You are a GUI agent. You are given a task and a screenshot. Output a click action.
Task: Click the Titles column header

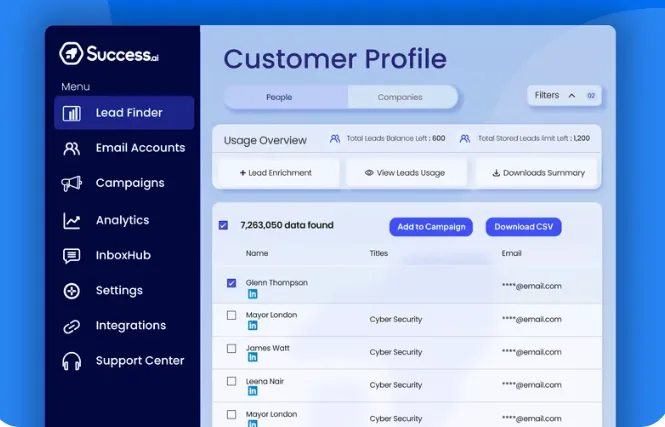coord(379,254)
